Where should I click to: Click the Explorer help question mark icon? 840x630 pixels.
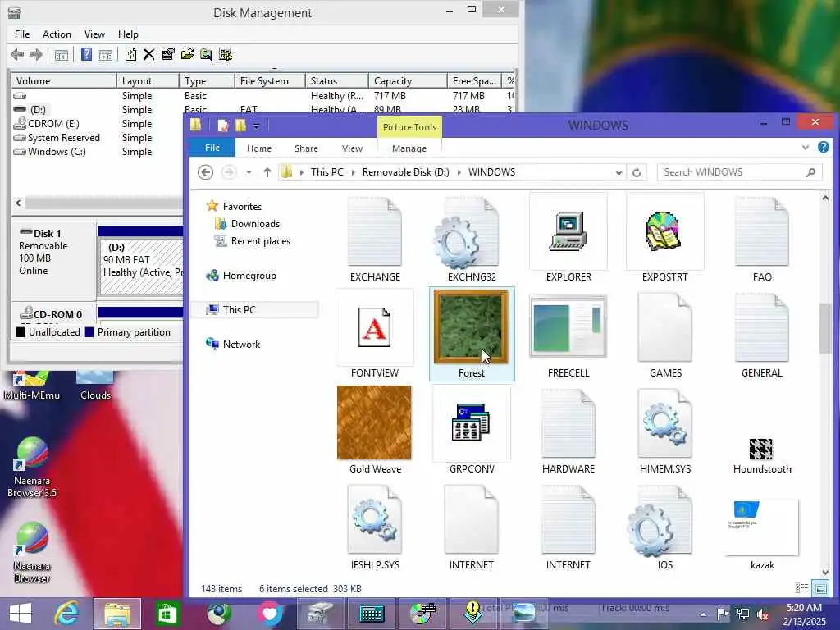pos(824,147)
